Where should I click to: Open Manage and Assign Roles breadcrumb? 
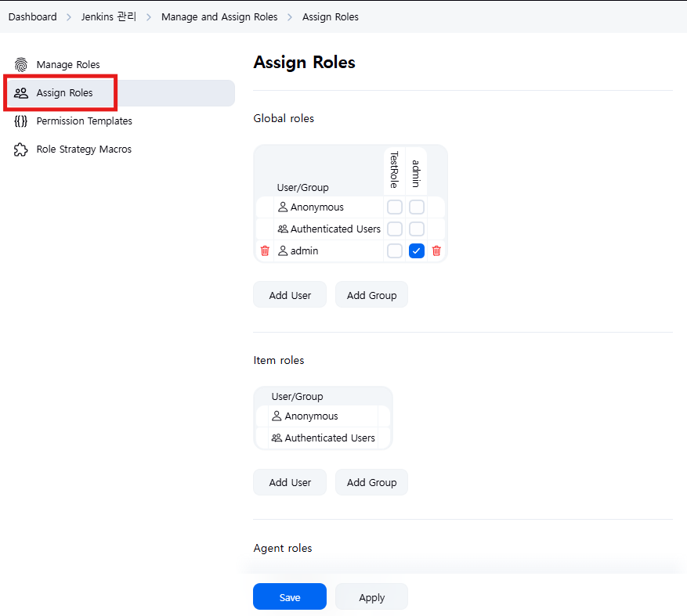[219, 17]
